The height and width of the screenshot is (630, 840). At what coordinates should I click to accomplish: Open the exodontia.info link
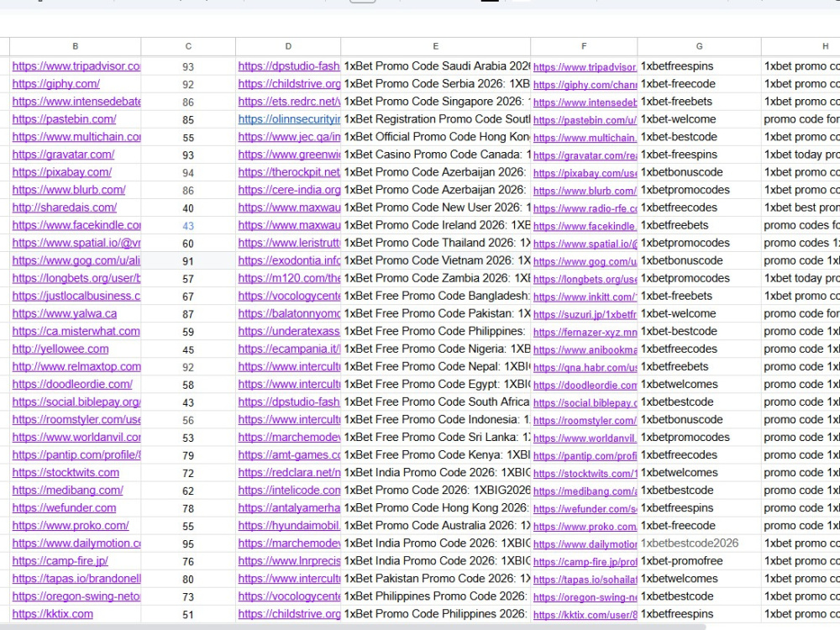(289, 261)
